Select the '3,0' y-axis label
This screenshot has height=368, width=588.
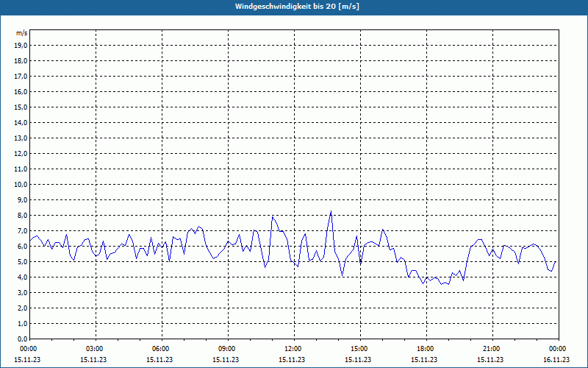click(x=22, y=292)
